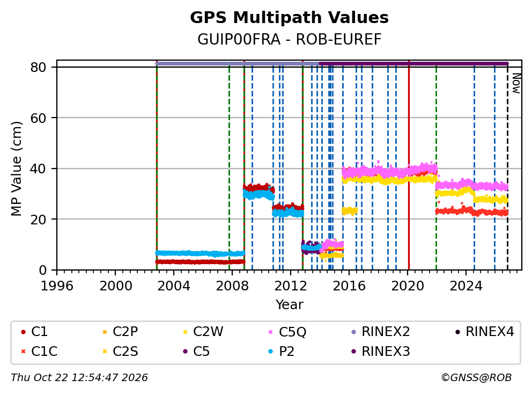The image size is (532, 394).
Task: Select the C1 legend entry label
Action: (39, 332)
